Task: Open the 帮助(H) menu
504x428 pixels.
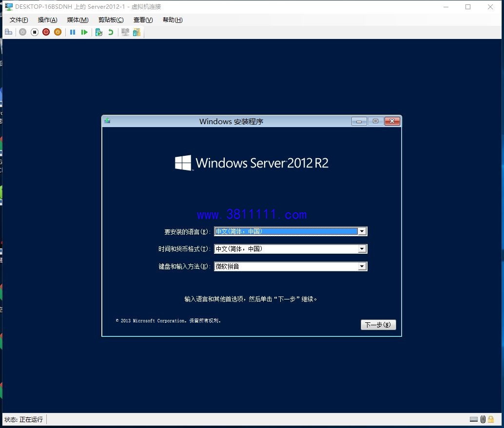Action: click(173, 20)
